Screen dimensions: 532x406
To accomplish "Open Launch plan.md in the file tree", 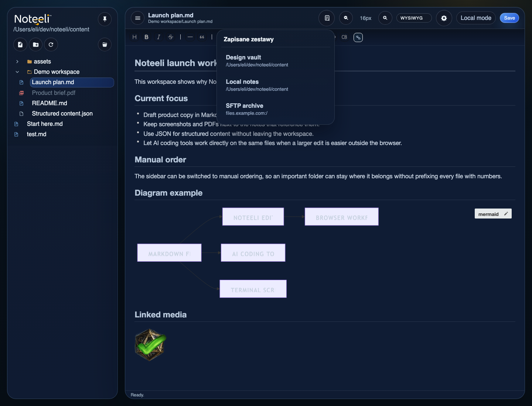I will (x=72, y=82).
